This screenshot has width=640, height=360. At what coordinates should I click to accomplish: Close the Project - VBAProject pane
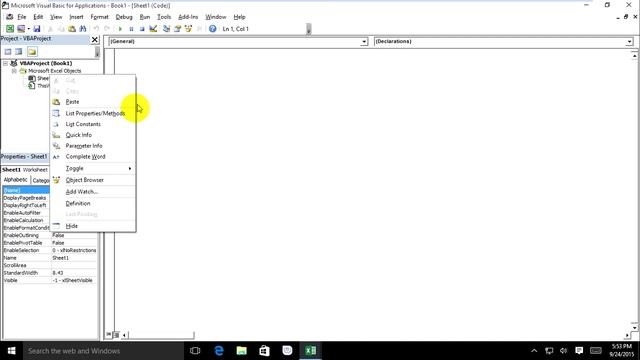[x=95, y=39]
